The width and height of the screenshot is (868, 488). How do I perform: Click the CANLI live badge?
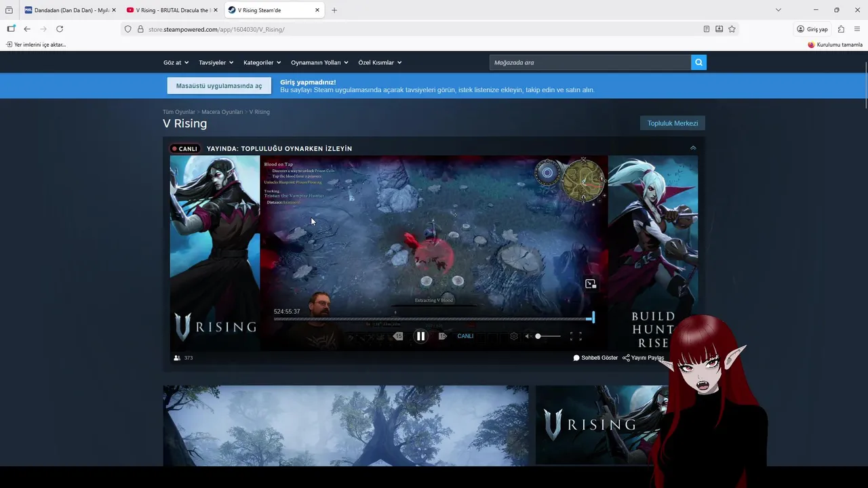tap(184, 148)
